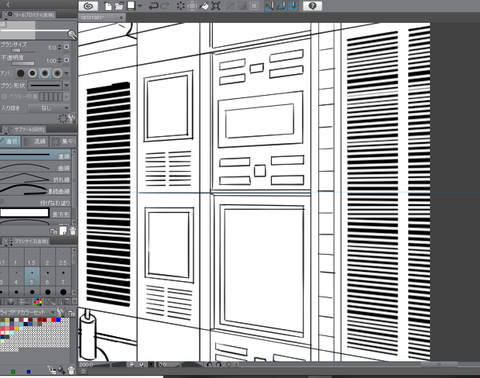
Task: Toggle the brush size dynamics button
Action: click(67, 47)
